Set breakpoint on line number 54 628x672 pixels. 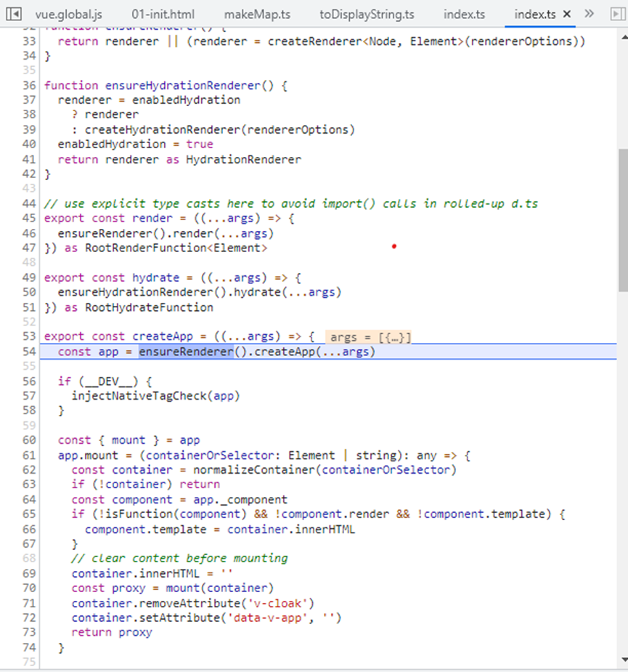click(x=29, y=352)
